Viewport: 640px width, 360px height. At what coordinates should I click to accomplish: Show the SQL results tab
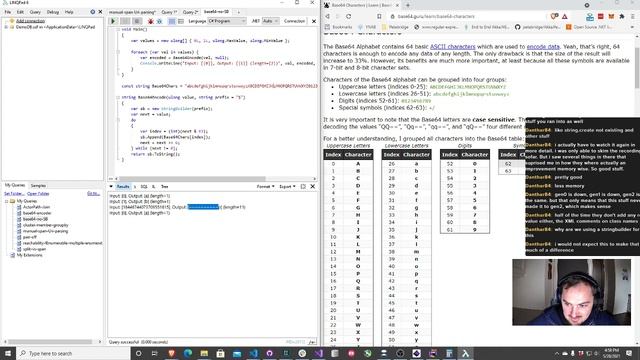pyautogui.click(x=144, y=187)
